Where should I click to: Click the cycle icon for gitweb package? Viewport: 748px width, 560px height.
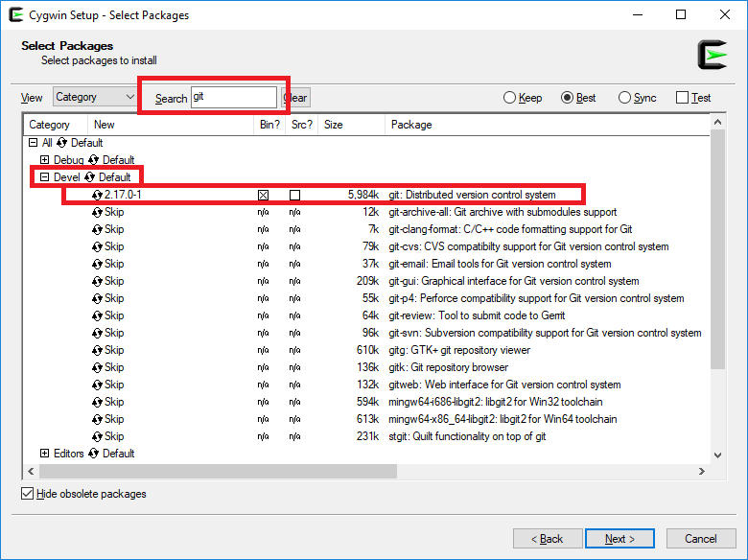point(97,385)
